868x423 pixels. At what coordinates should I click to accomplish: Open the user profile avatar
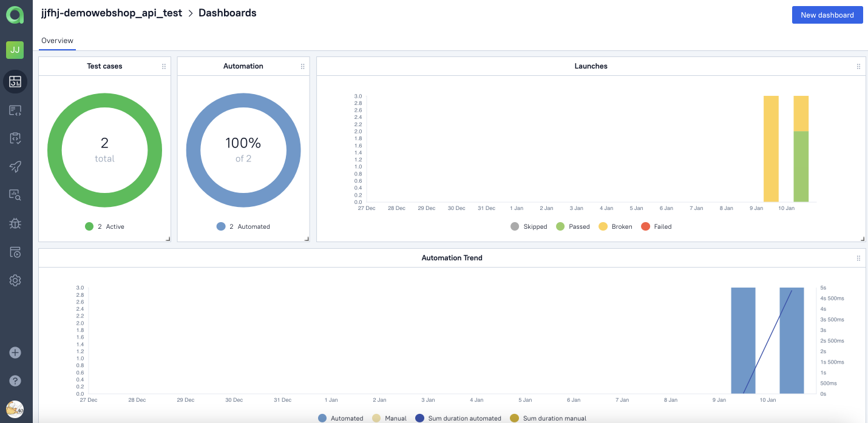click(15, 409)
